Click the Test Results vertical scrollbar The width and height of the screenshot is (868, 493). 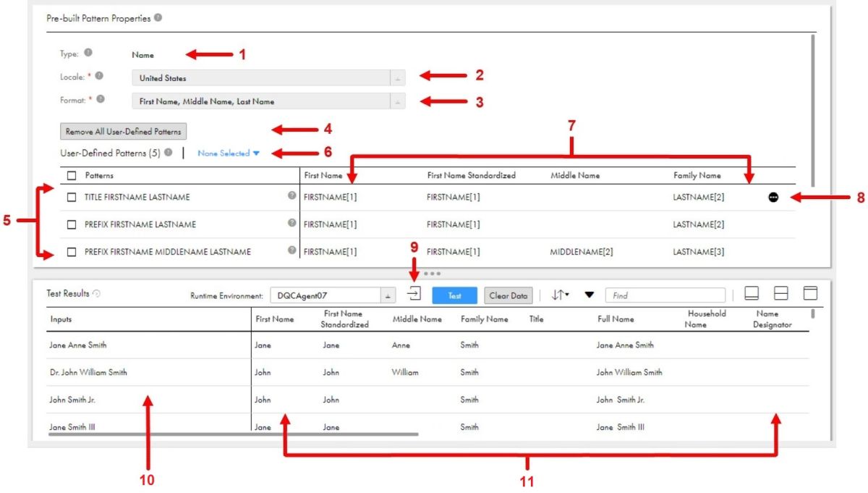pyautogui.click(x=813, y=314)
